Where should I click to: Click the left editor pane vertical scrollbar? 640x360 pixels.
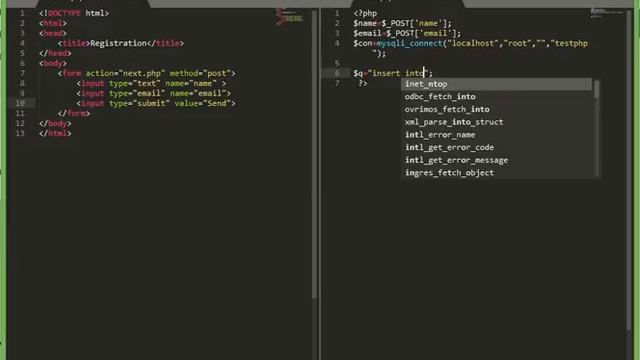click(314, 155)
